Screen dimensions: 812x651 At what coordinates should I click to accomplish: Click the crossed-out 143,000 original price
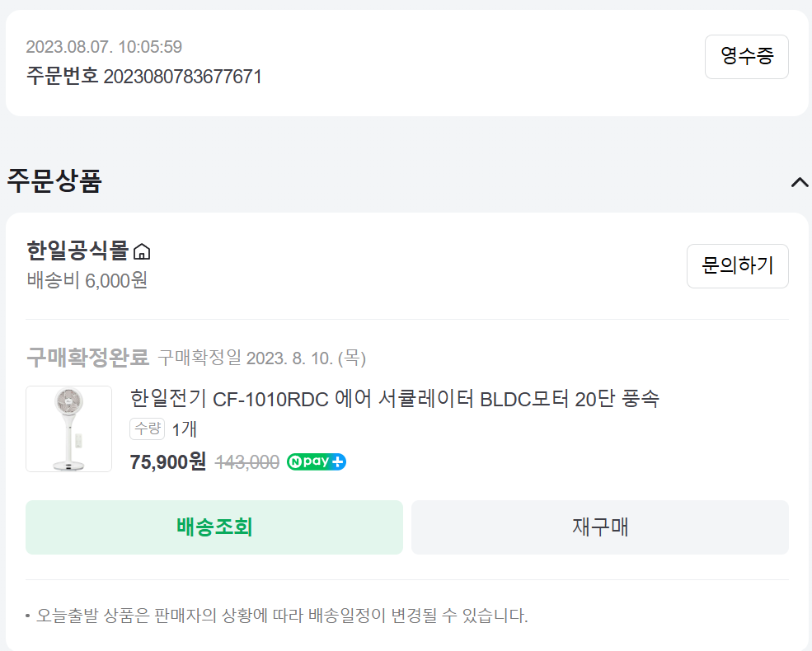click(x=247, y=462)
